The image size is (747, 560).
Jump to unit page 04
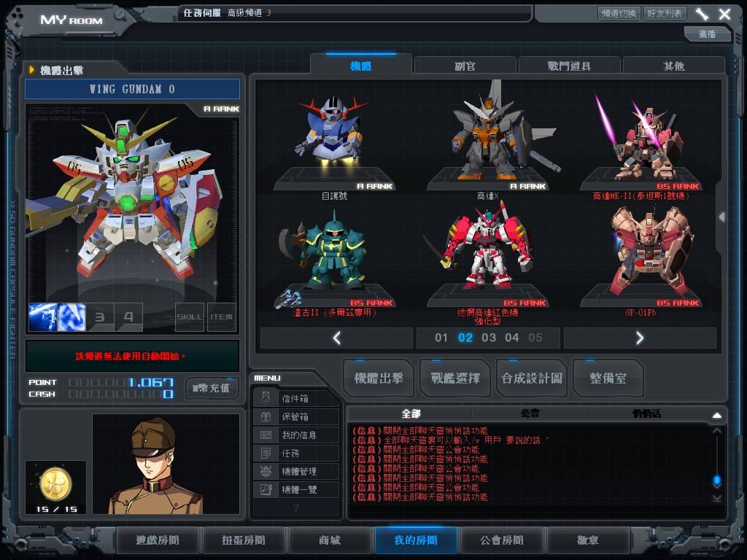[512, 338]
